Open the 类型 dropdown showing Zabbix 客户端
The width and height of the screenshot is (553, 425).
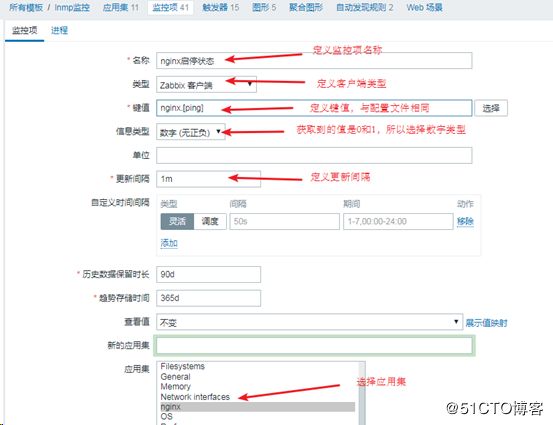tap(206, 85)
